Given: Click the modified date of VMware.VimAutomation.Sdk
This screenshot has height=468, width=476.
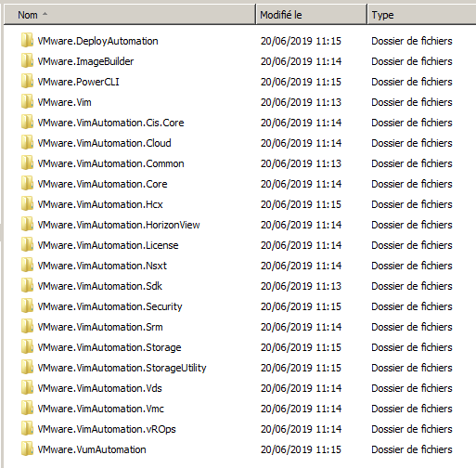Looking at the screenshot, I should (x=301, y=286).
